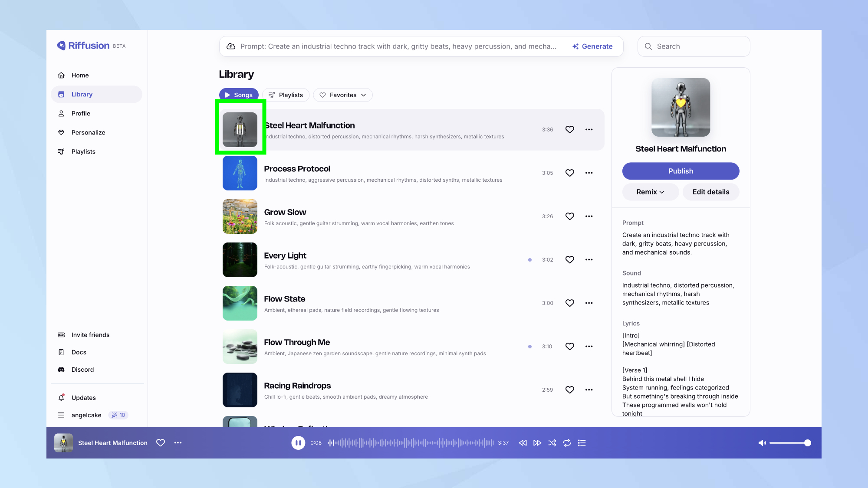Click the Process Protocol thumbnail
868x488 pixels.
tap(240, 173)
